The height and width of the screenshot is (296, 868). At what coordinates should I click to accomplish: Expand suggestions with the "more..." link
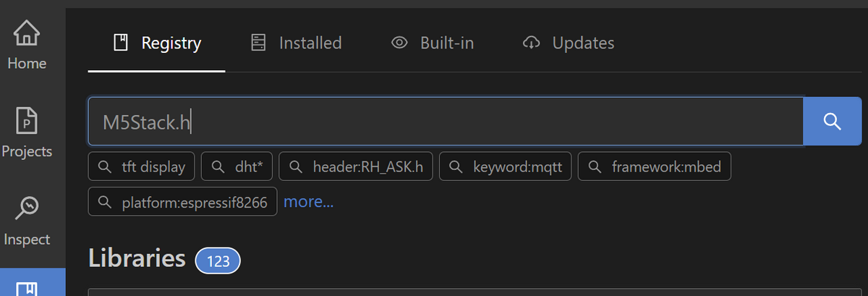[309, 201]
